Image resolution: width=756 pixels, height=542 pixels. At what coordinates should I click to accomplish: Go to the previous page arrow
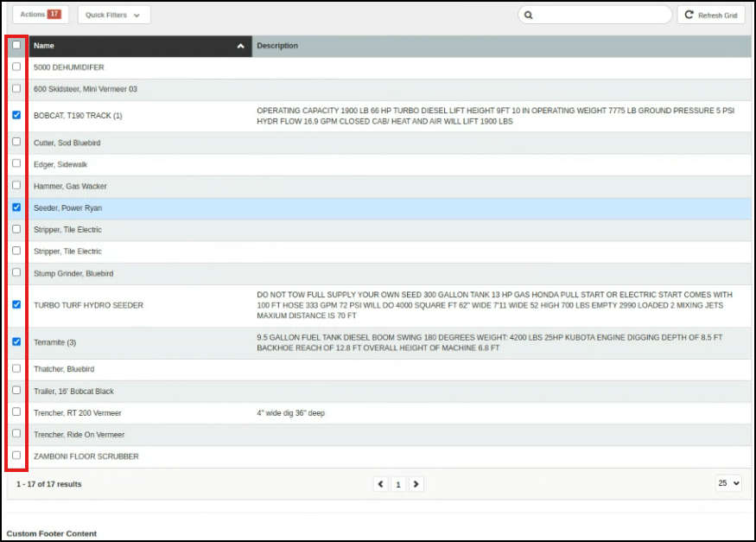pos(381,484)
